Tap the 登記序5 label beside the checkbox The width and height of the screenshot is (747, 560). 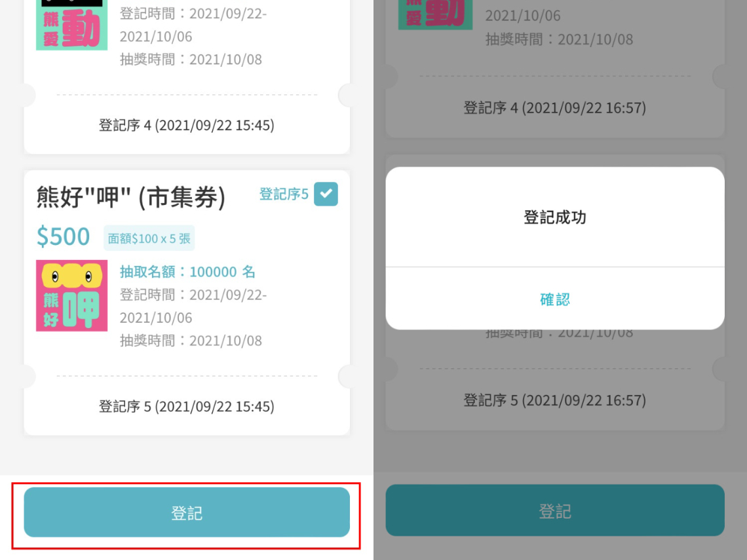283,195
